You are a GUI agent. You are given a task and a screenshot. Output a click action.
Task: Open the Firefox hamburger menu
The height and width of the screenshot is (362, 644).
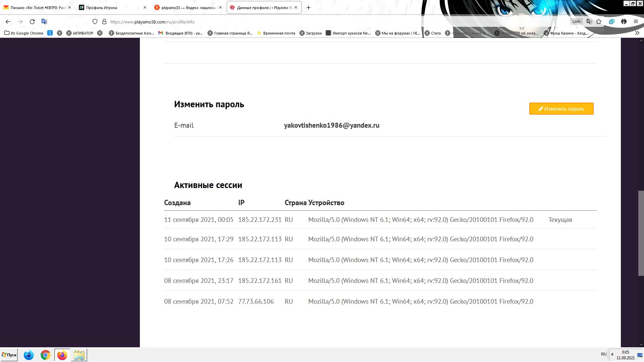point(636,22)
